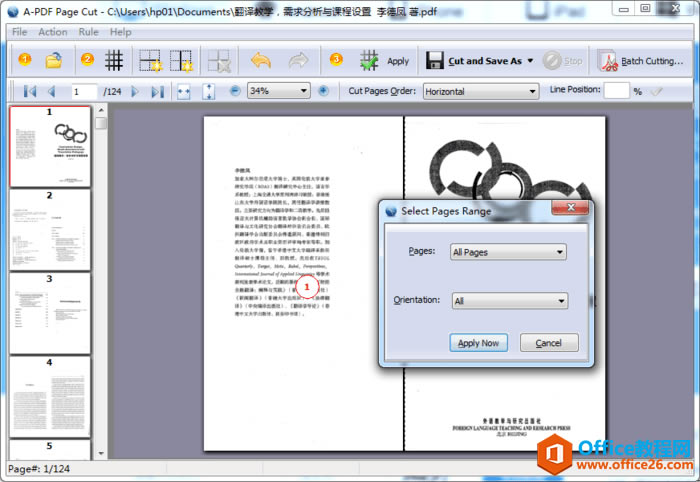
Task: Select page 3 thumbnail
Action: point(50,313)
